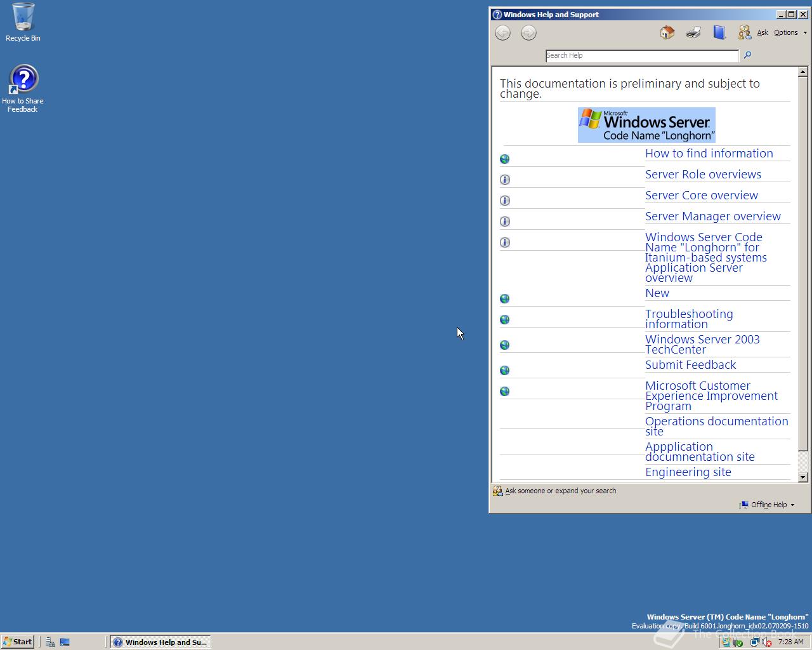The width and height of the screenshot is (812, 650).
Task: Browse Help contents book icon
Action: click(719, 32)
